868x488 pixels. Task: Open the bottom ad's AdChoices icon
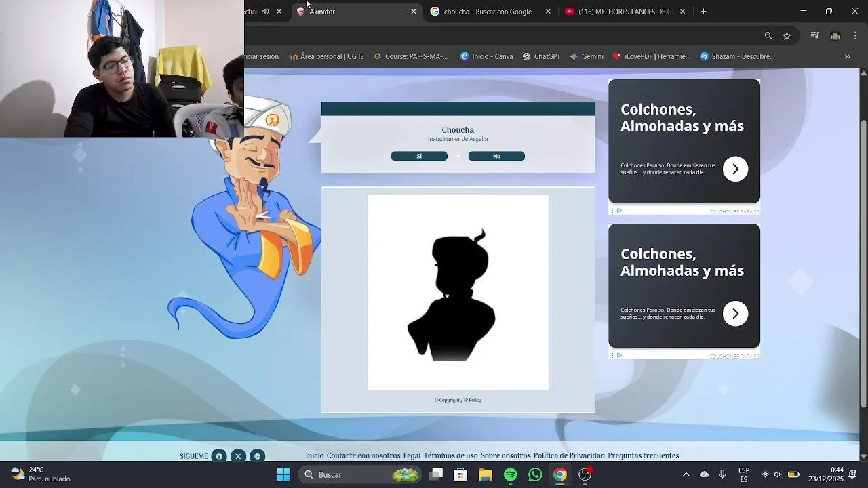[x=619, y=355]
